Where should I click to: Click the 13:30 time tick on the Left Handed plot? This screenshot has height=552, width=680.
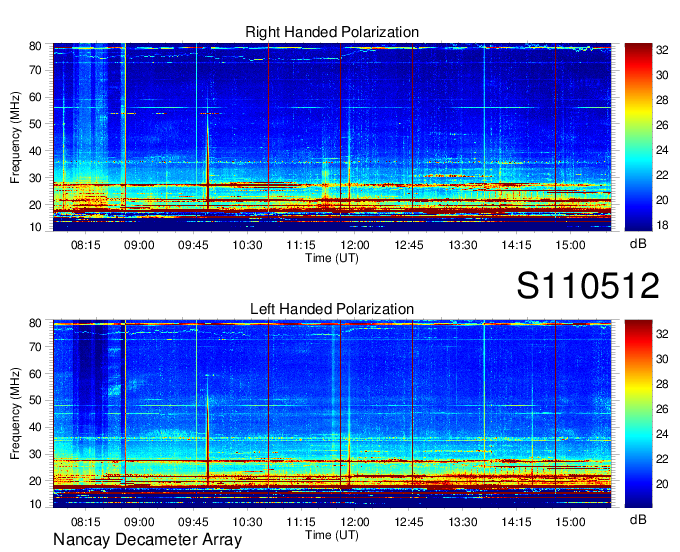463,522
